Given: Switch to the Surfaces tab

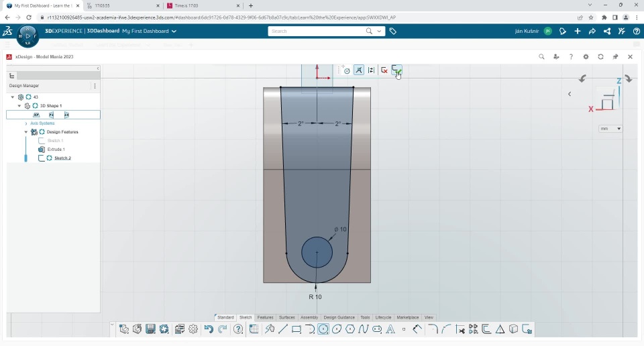Looking at the screenshot, I should pyautogui.click(x=286, y=317).
